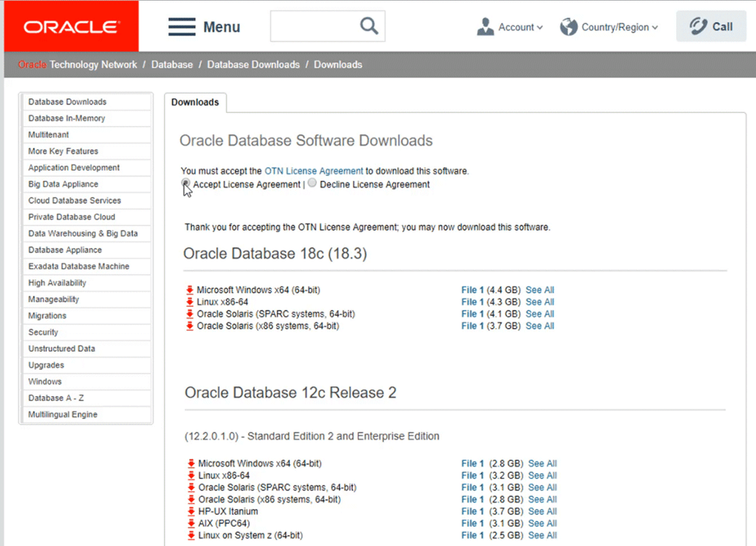The image size is (756, 546).
Task: Open Upgrades sidebar item
Action: (87, 365)
